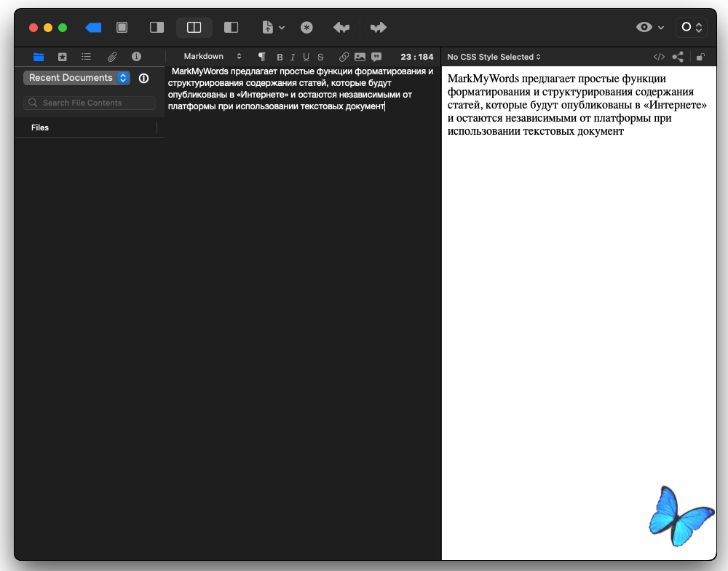Insert an image using the picture icon
This screenshot has width=728, height=571.
point(360,57)
